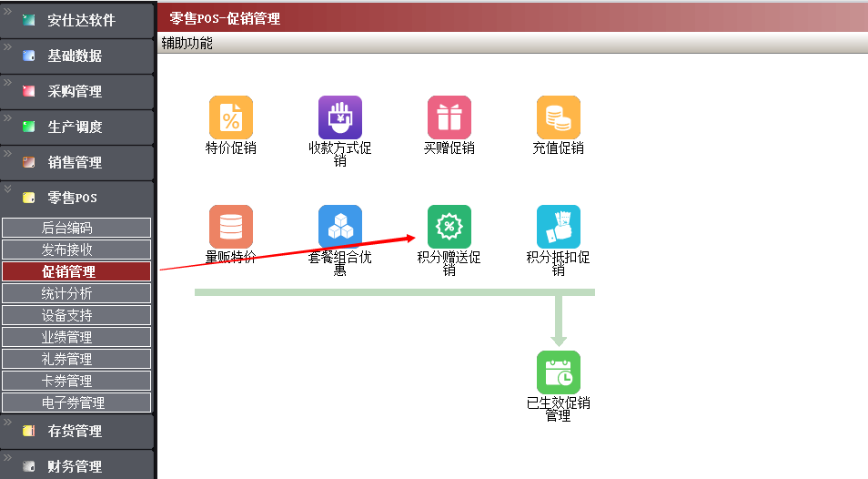
Task: Click the 充值促销 text label
Action: point(558,148)
